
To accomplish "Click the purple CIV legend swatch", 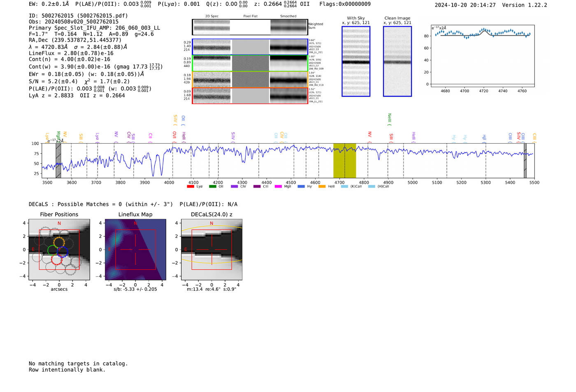I will (x=235, y=186).
